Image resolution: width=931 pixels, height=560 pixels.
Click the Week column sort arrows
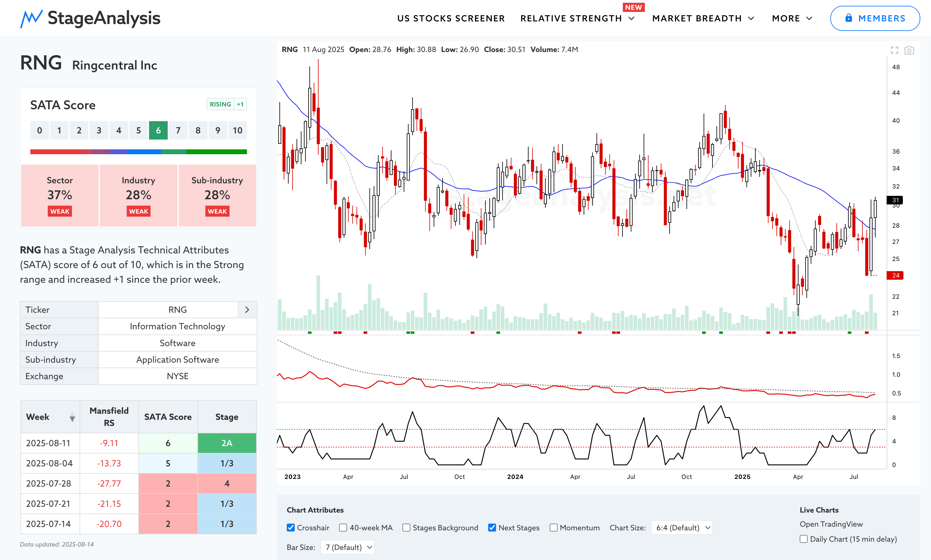pyautogui.click(x=72, y=417)
